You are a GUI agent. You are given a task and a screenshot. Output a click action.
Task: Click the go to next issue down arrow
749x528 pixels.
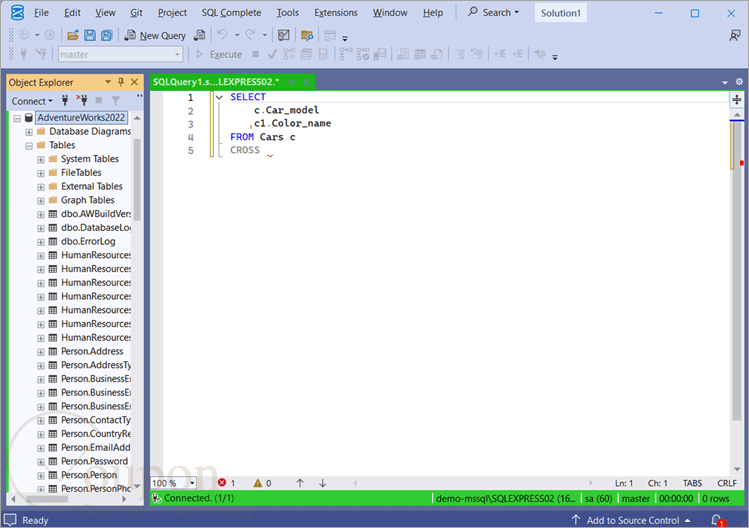[322, 483]
